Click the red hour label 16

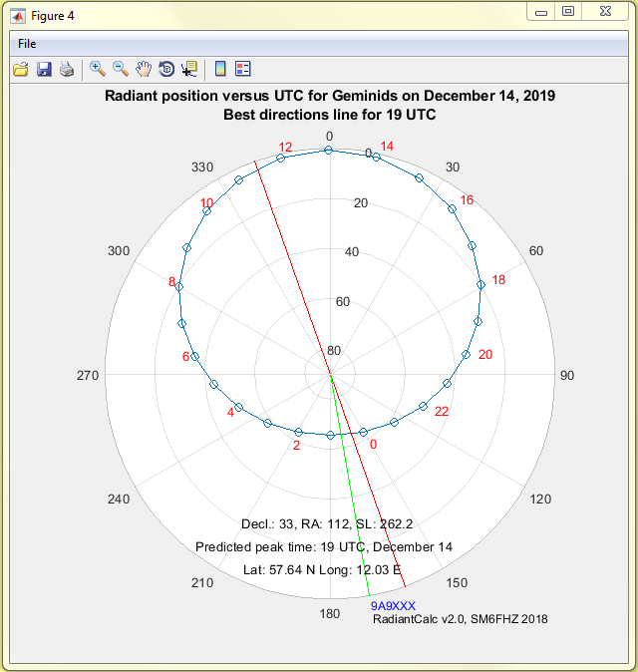coord(467,200)
